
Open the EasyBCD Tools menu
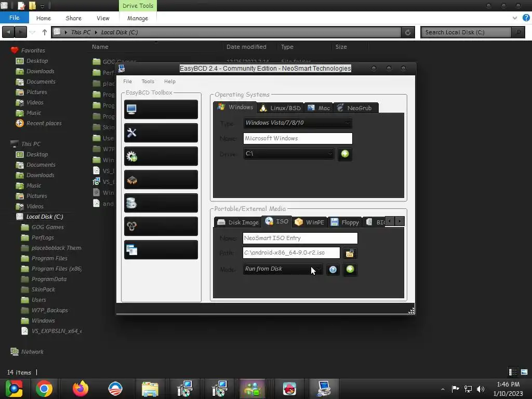pyautogui.click(x=148, y=82)
